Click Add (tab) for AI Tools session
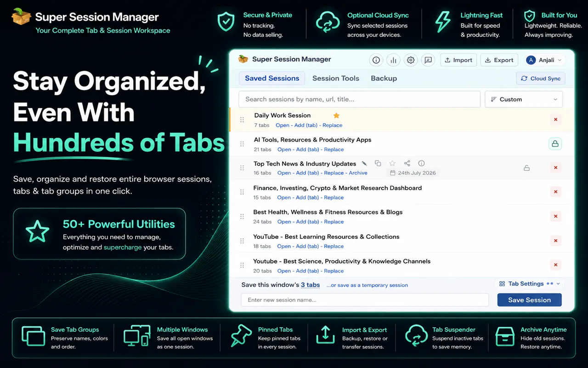The image size is (588, 368). pyautogui.click(x=308, y=149)
